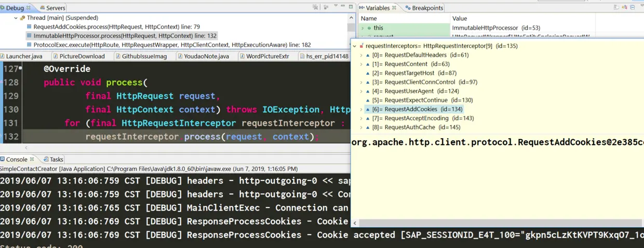Image resolution: width=644 pixels, height=248 pixels.
Task: Toggle Show Type Names in Variables view
Action: pos(616,7)
